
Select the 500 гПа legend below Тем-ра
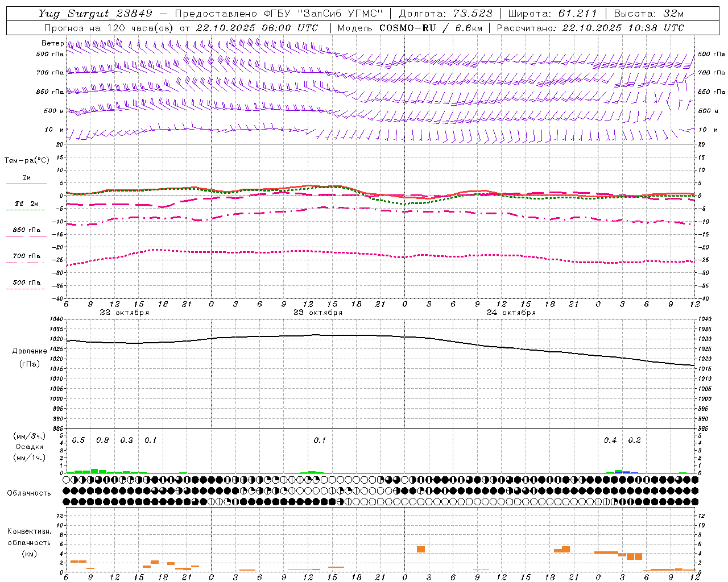pos(26,282)
